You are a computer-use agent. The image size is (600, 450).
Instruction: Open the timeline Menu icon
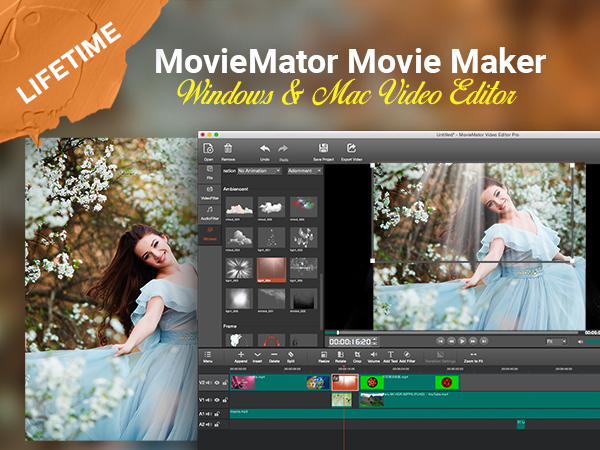pos(208,354)
